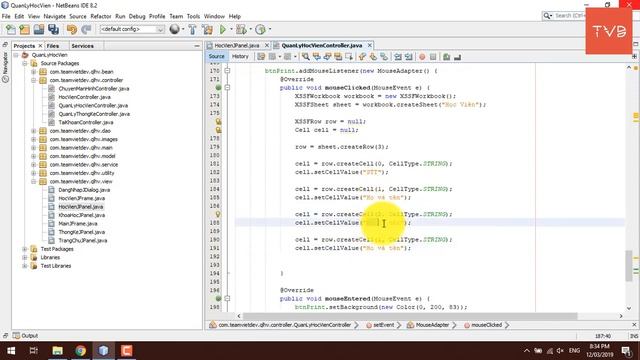Viewport: 640px width, 360px height.
Task: Click the MouseAdapter breadcrumb
Action: coord(432,325)
